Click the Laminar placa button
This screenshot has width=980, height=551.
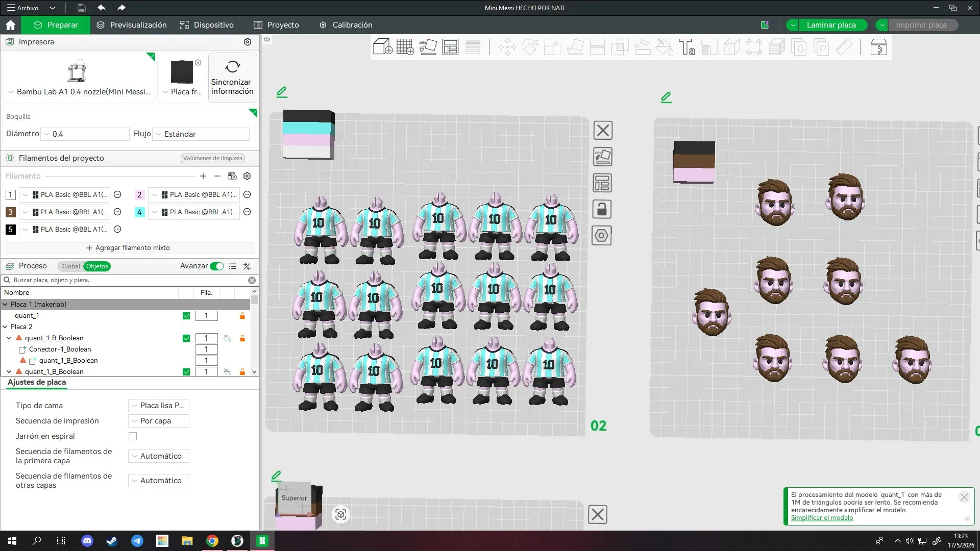click(x=831, y=25)
